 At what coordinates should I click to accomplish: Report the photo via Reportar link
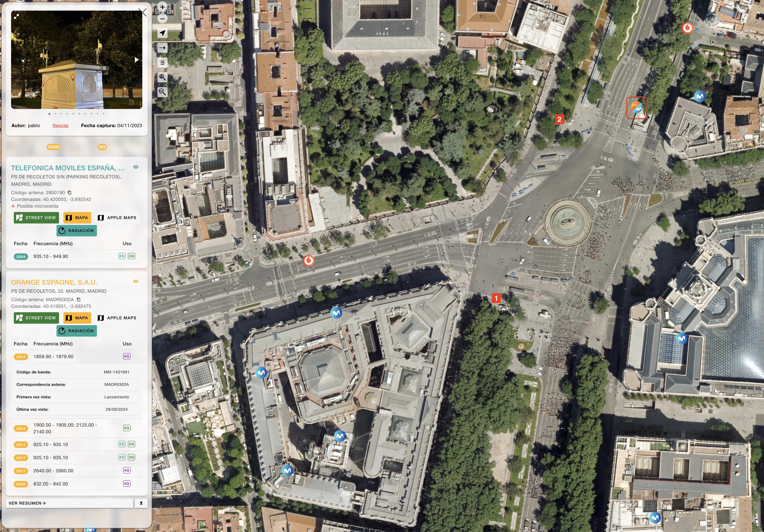pos(61,125)
